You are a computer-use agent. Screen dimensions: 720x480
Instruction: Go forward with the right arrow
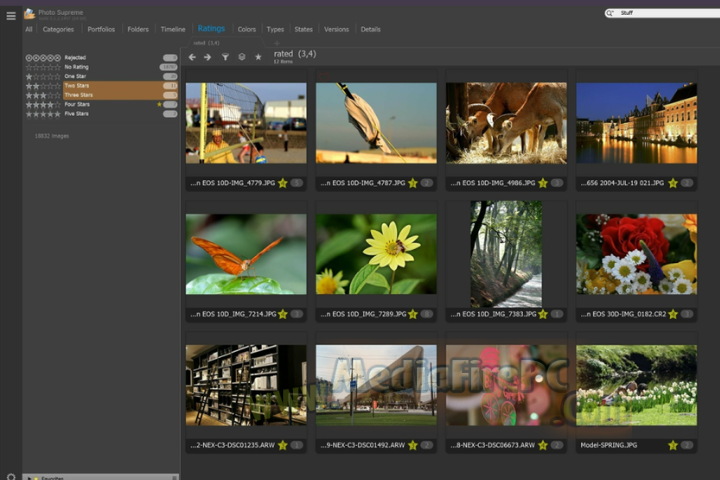[208, 57]
